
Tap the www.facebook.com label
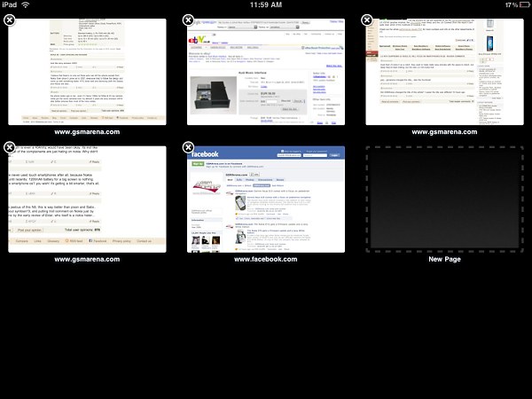pyautogui.click(x=266, y=259)
